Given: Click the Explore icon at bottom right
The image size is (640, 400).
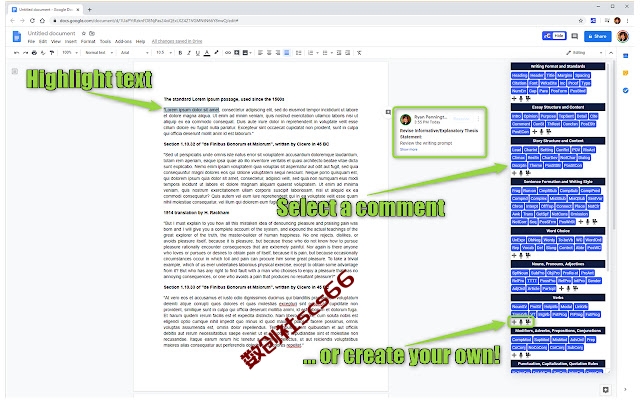Looking at the screenshot, I should [x=606, y=390].
